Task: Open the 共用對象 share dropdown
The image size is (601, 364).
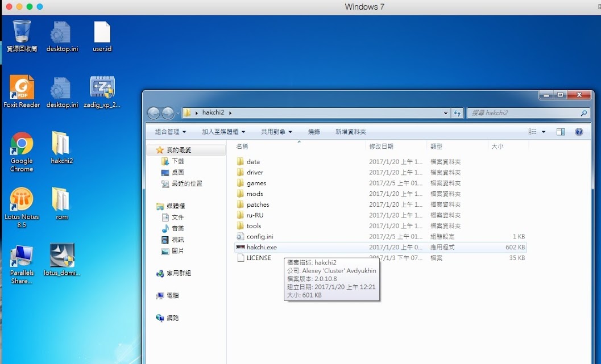Action: [276, 132]
